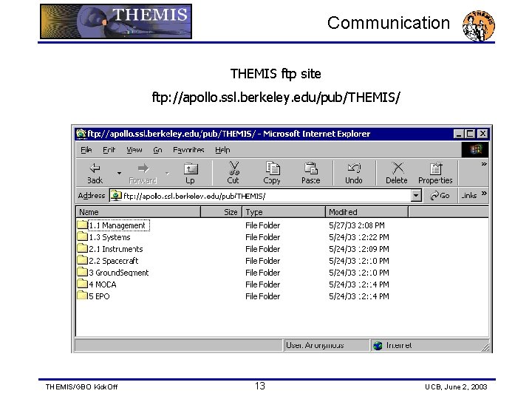This screenshot has height=399, width=532.
Task: Go back with the Back arrow button
Action: point(95,173)
